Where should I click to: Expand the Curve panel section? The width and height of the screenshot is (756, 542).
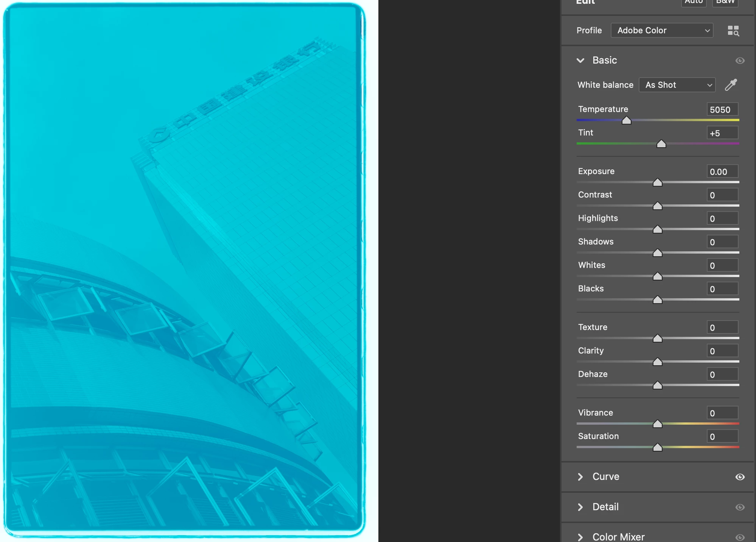click(x=580, y=477)
